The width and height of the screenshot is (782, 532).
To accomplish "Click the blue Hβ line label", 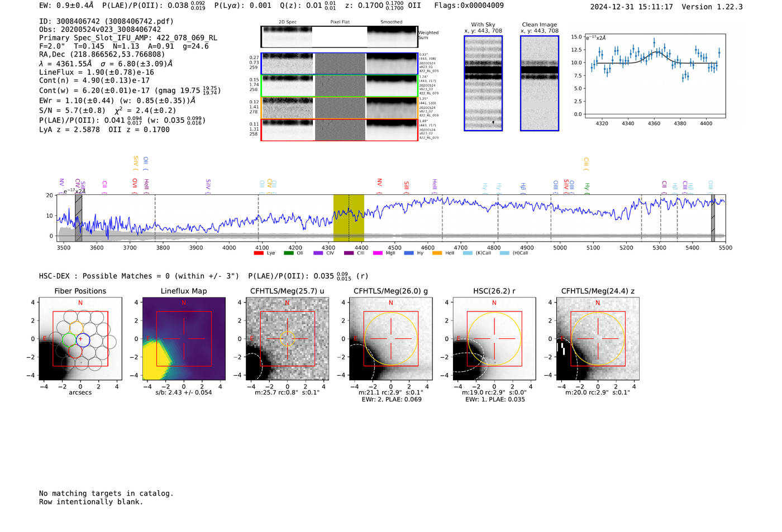I will 523,188.
